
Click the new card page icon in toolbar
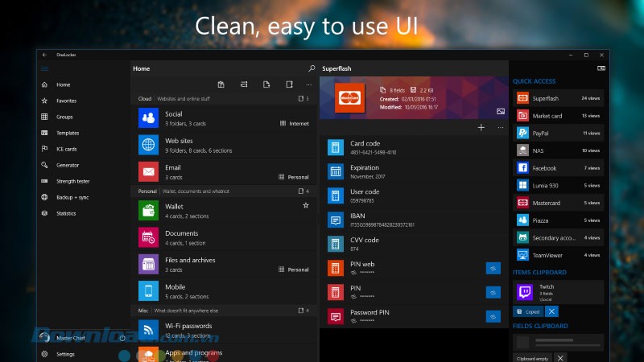point(266,84)
